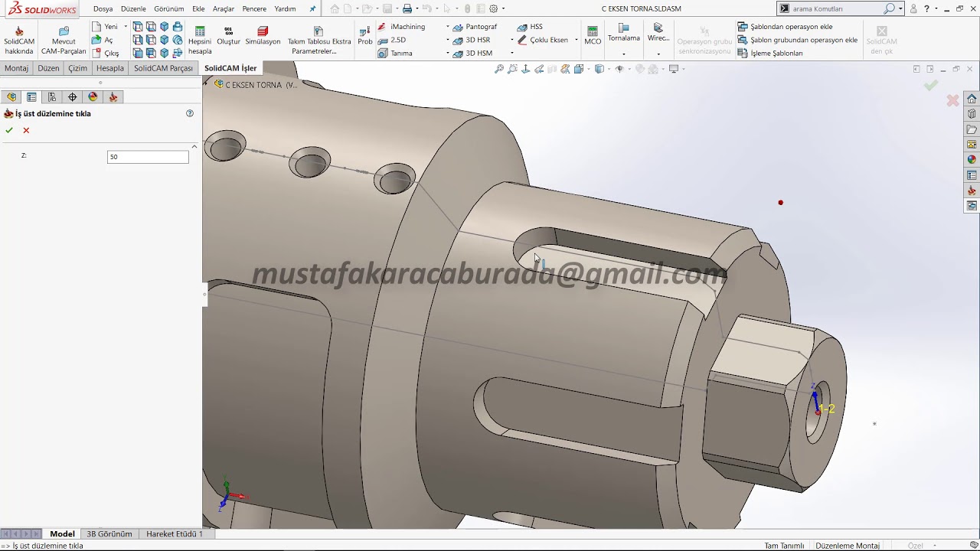Screen dimensions: 980x551
Task: Open the PropertyManager panel tab
Action: [31, 97]
